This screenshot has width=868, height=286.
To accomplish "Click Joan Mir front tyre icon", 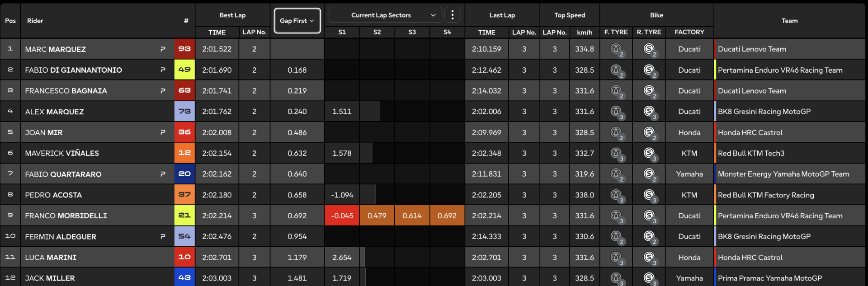I will pos(617,133).
